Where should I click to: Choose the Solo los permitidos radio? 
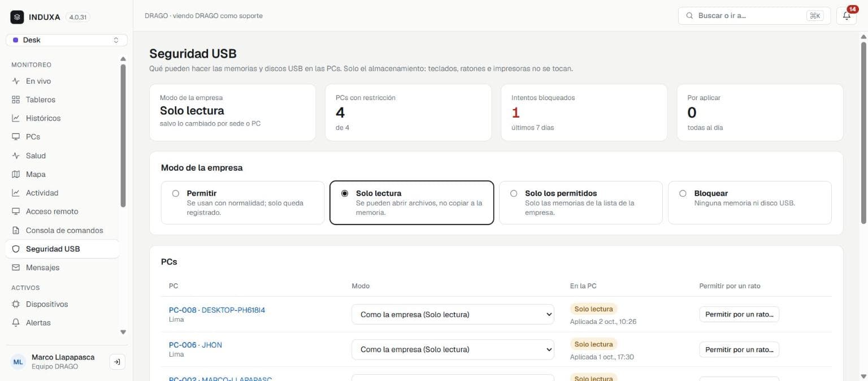pyautogui.click(x=514, y=193)
